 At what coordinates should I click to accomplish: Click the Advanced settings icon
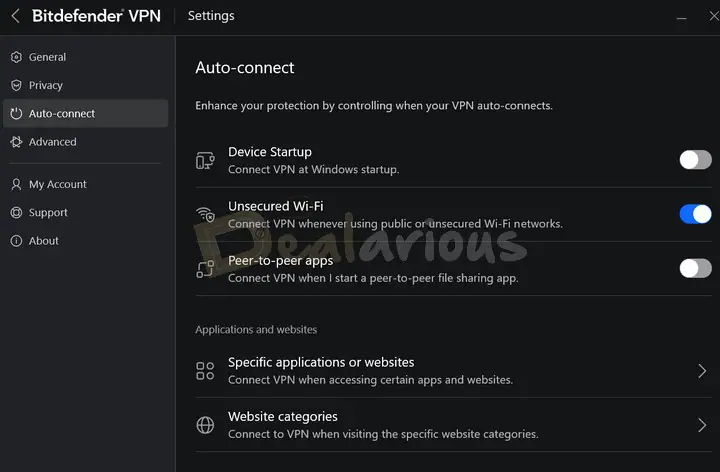coord(16,142)
